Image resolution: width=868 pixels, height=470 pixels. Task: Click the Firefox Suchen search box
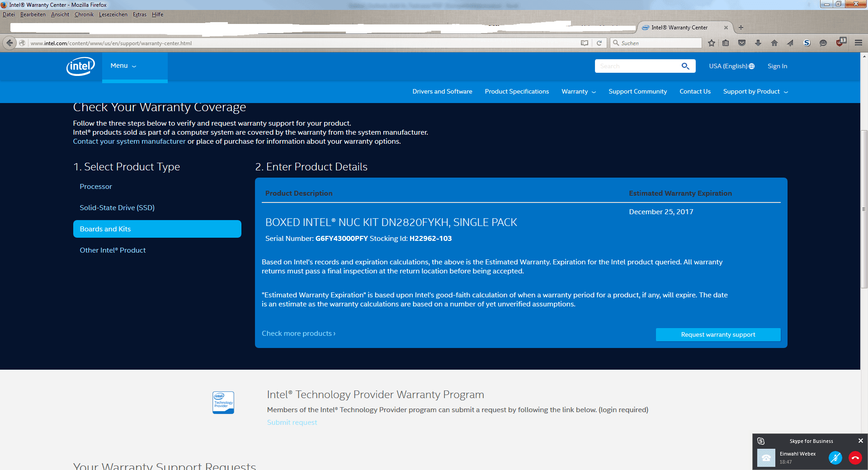click(656, 43)
